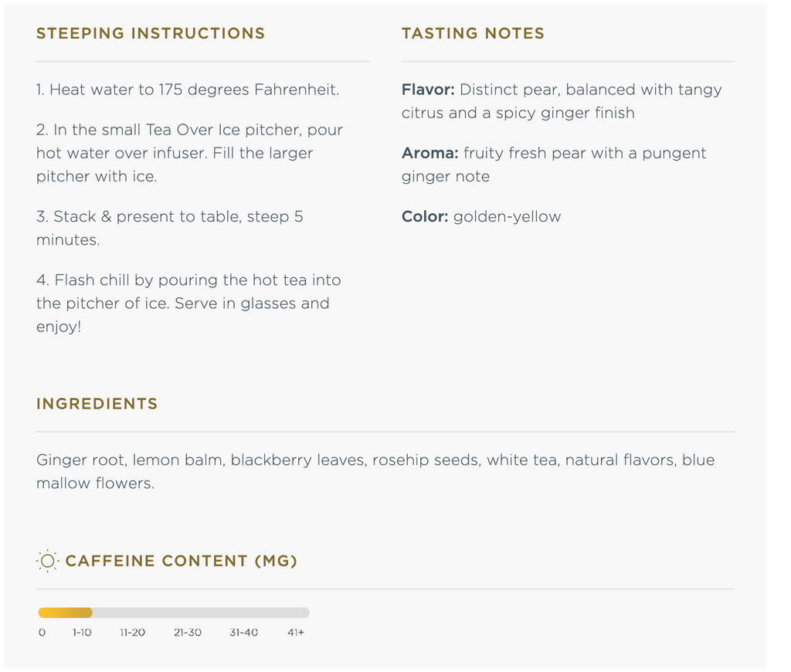Select the "11-20" caffeine scale label
This screenshot has width=791, height=672.
(x=132, y=633)
